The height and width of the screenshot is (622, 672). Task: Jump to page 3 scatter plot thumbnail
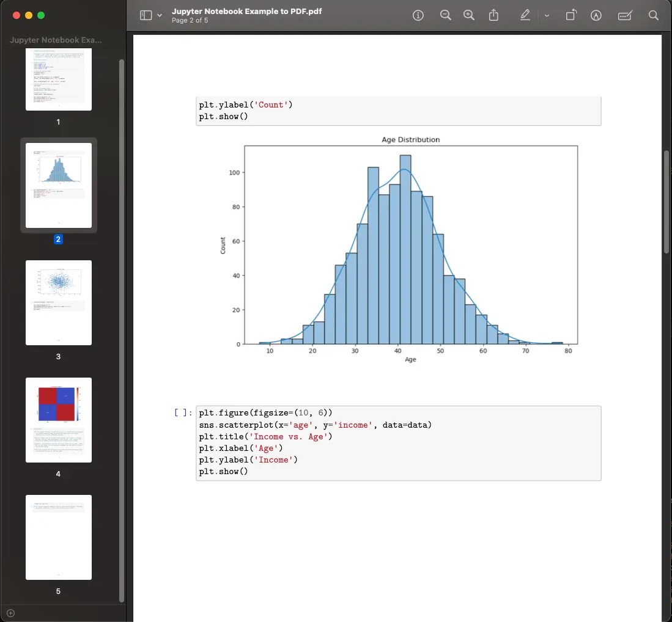(58, 302)
